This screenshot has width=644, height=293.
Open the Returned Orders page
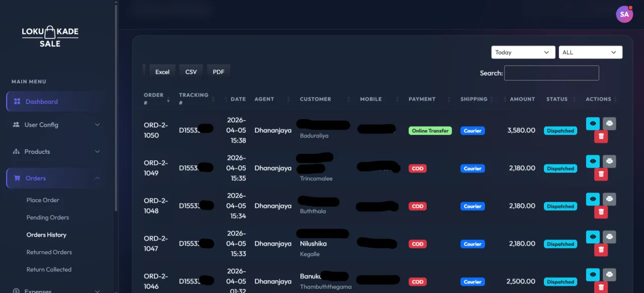[49, 252]
